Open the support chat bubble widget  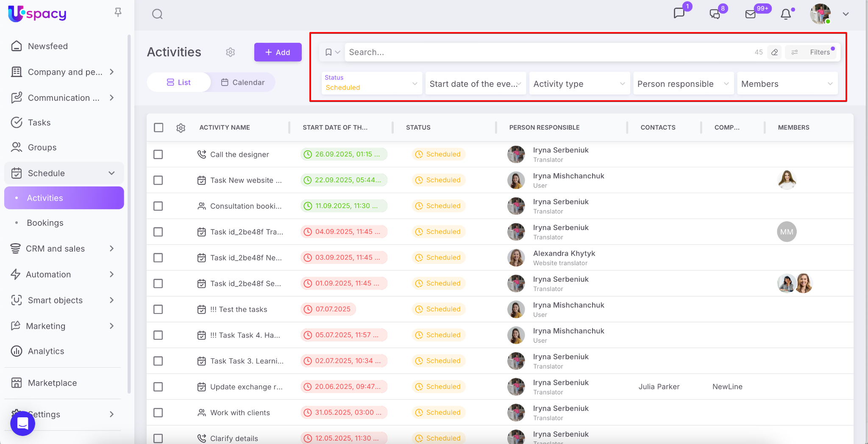click(x=23, y=423)
